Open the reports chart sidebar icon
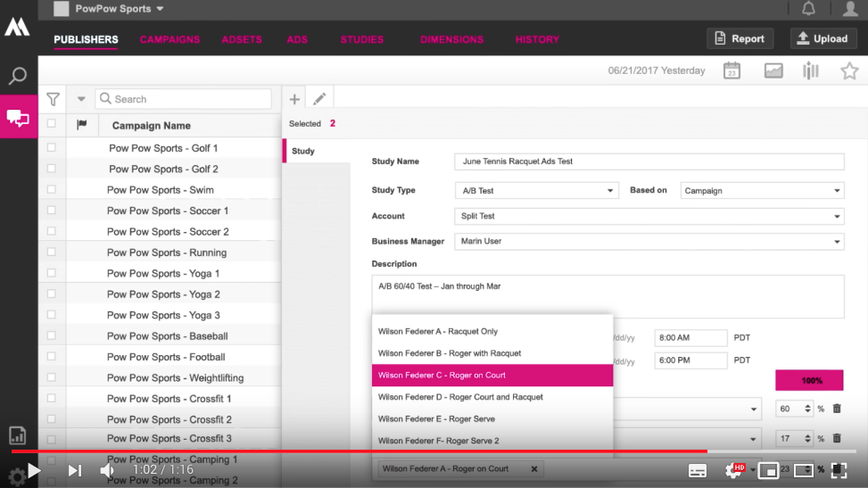The height and width of the screenshot is (488, 868). 18,436
